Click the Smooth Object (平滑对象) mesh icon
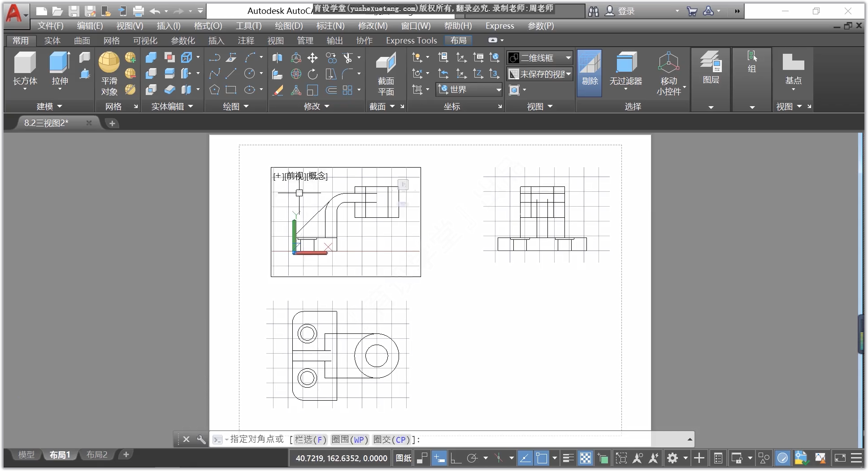This screenshot has height=471, width=868. [x=109, y=62]
